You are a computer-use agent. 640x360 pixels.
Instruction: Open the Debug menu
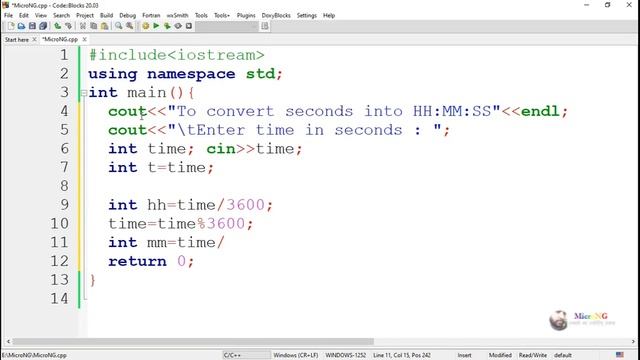pyautogui.click(x=127, y=16)
